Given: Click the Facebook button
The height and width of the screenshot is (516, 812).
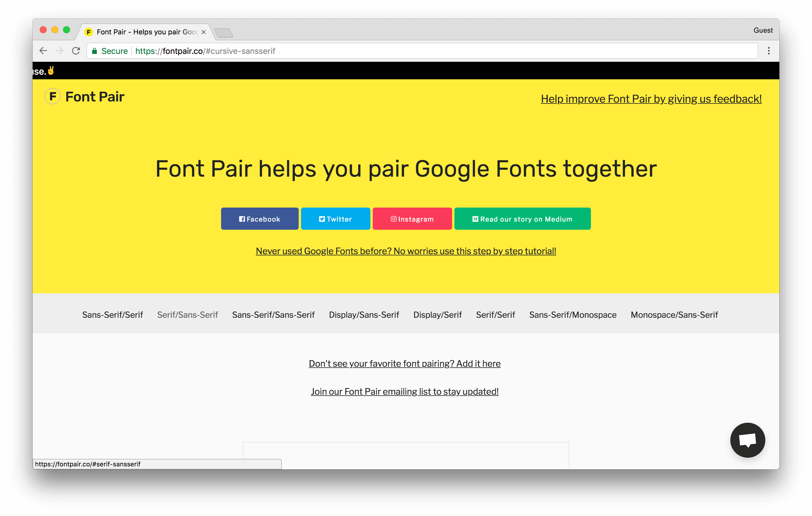Looking at the screenshot, I should (260, 219).
